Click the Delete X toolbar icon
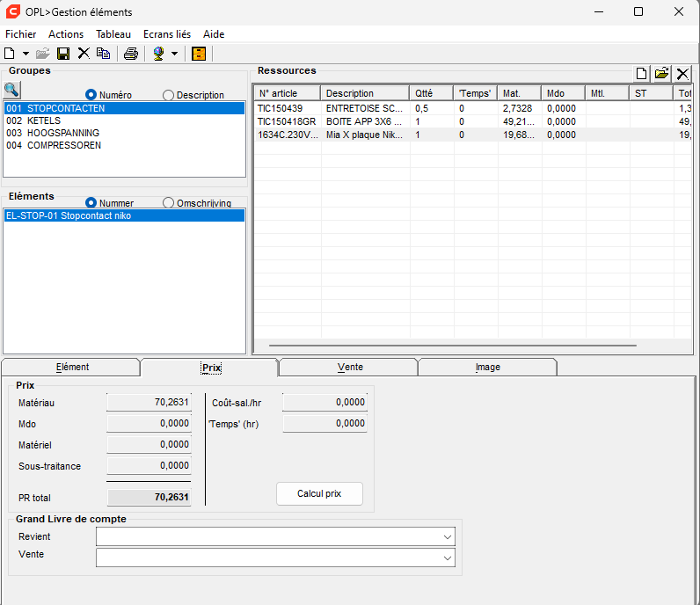 (x=84, y=54)
